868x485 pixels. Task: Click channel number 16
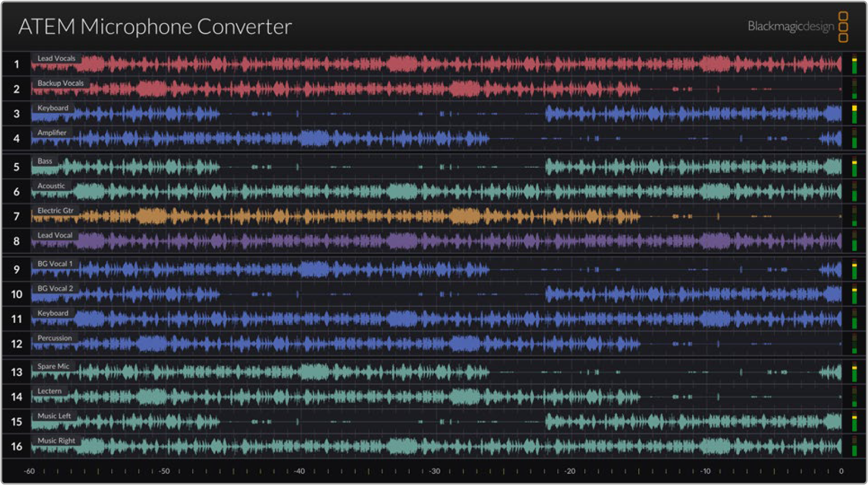(x=17, y=447)
